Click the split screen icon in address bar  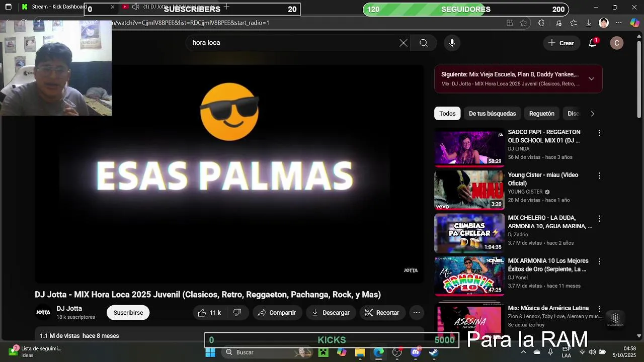(510, 23)
